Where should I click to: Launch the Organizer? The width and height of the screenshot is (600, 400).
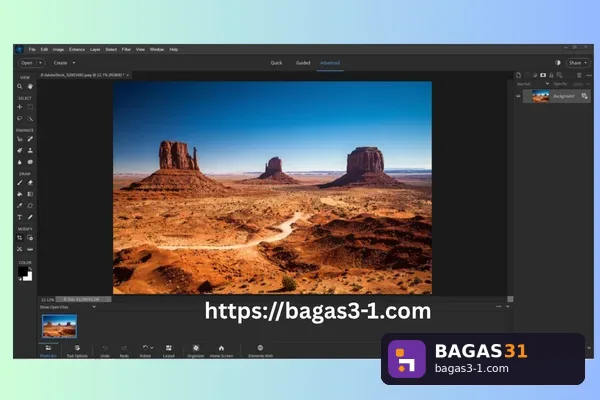coord(196,351)
